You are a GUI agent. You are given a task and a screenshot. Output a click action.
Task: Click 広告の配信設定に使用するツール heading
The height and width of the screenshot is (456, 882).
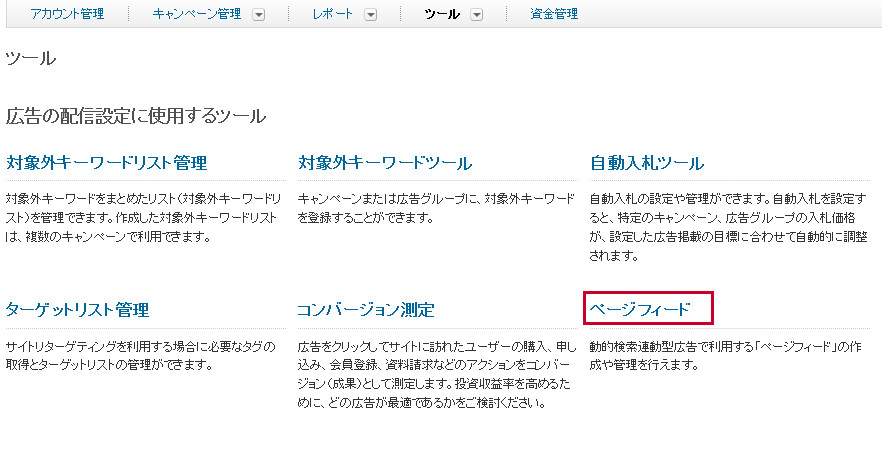click(x=136, y=116)
